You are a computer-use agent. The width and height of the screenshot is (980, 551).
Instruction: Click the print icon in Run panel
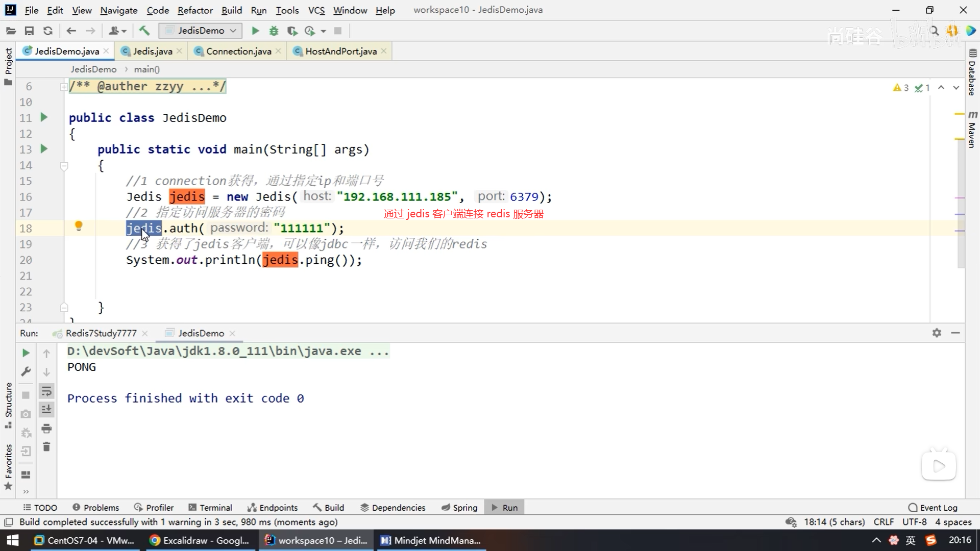pyautogui.click(x=46, y=428)
